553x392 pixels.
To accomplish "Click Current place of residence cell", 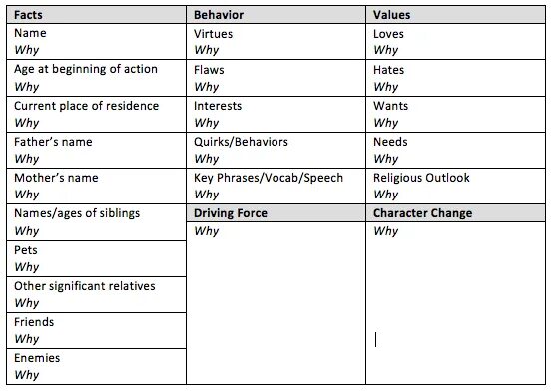I will pos(96,115).
